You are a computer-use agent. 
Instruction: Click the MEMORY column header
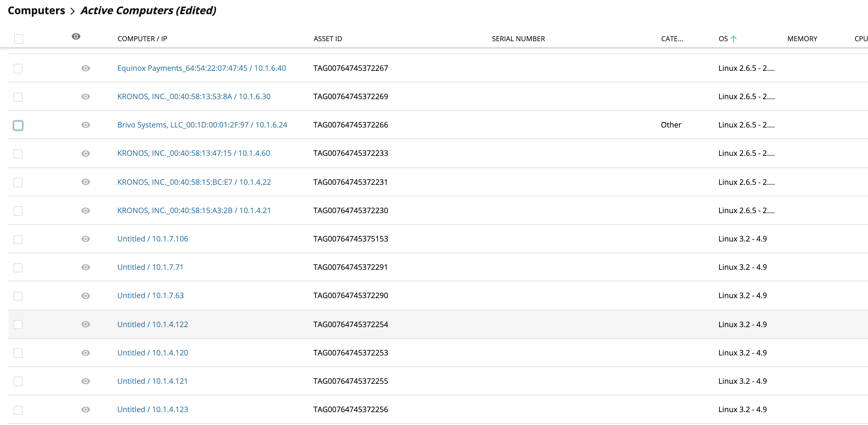tap(802, 39)
